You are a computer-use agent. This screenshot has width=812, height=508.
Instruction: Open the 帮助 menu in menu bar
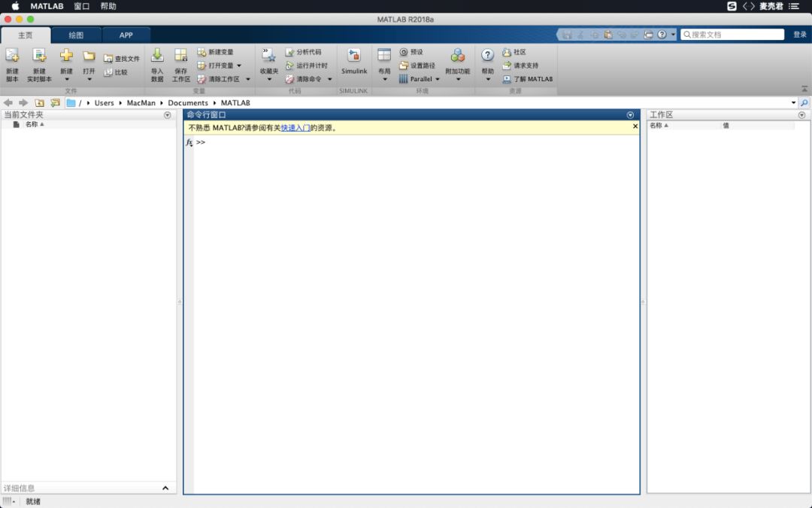(108, 6)
